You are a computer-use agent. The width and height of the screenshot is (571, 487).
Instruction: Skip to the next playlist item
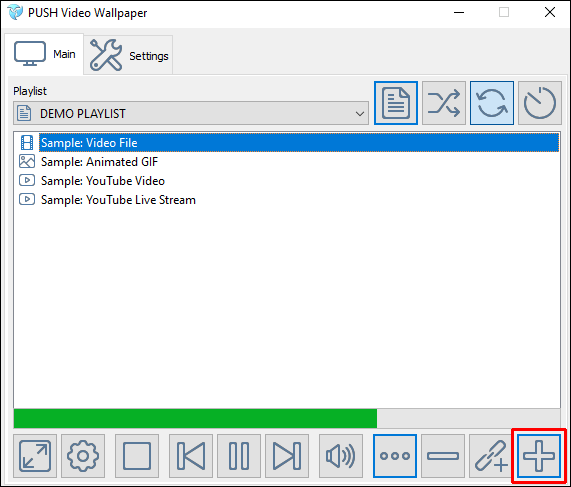tap(287, 456)
